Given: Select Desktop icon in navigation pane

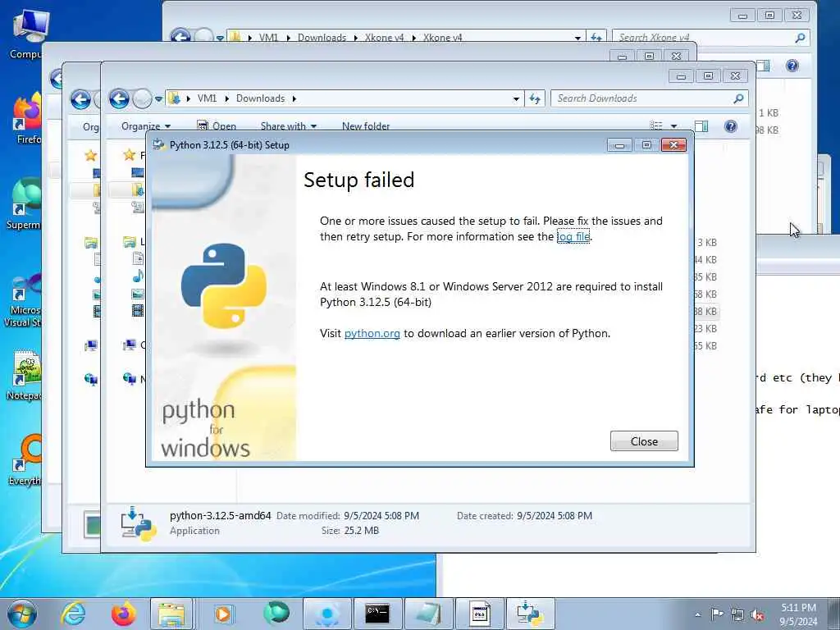Looking at the screenshot, I should (x=138, y=172).
